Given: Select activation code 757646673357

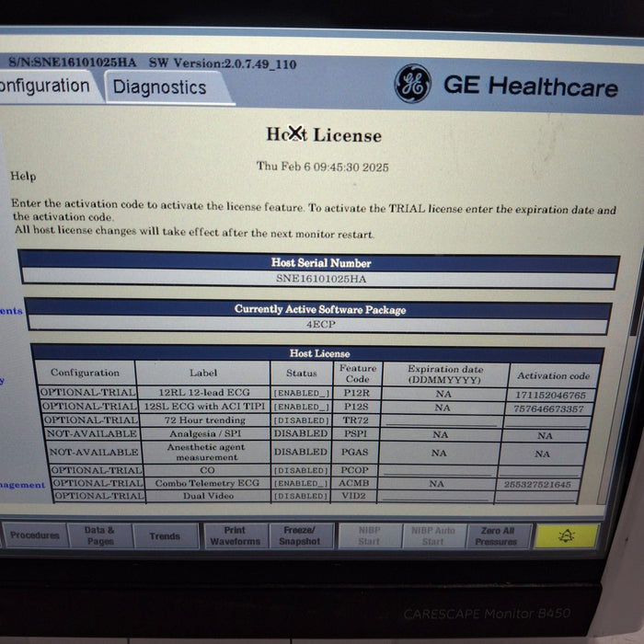Looking at the screenshot, I should (548, 408).
